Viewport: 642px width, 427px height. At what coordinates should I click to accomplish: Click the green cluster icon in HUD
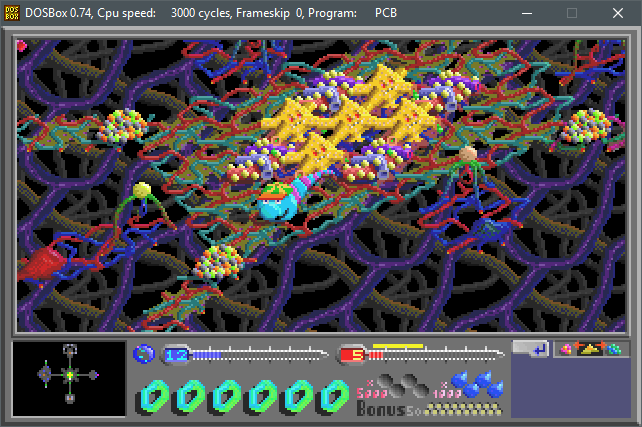click(614, 349)
